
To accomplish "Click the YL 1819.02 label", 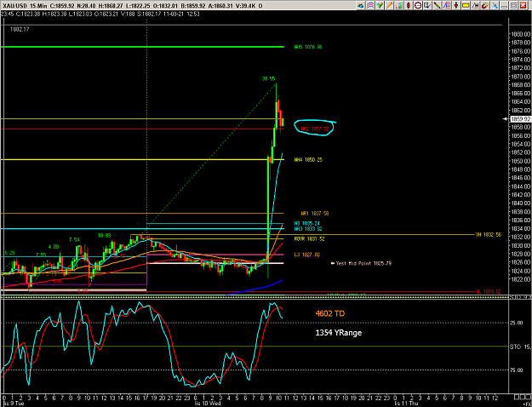I will (489, 291).
